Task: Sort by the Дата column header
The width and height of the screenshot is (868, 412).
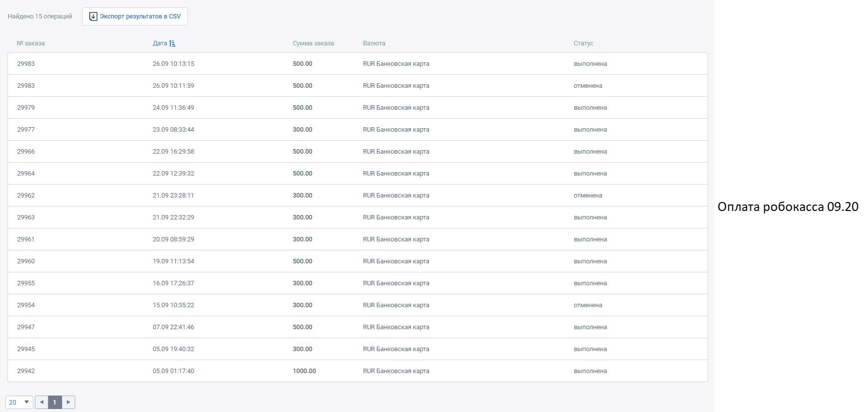Action: point(159,43)
